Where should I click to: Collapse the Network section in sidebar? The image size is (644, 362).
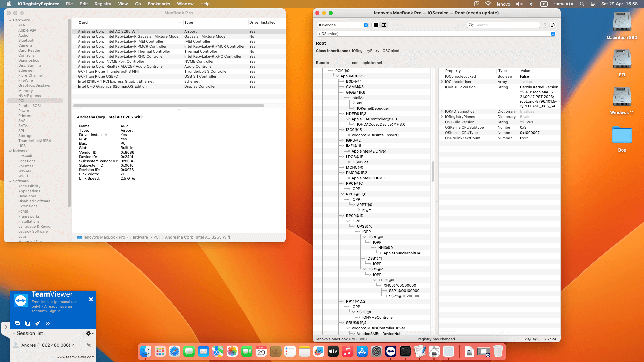[10, 151]
